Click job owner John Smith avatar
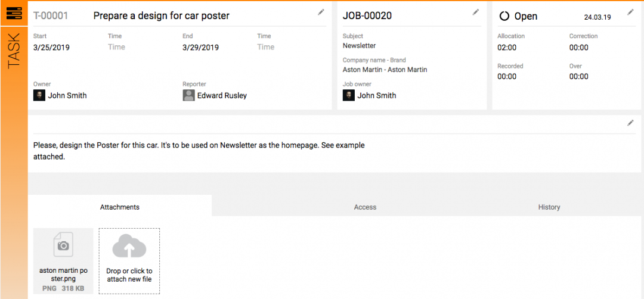The height and width of the screenshot is (299, 644). [349, 95]
